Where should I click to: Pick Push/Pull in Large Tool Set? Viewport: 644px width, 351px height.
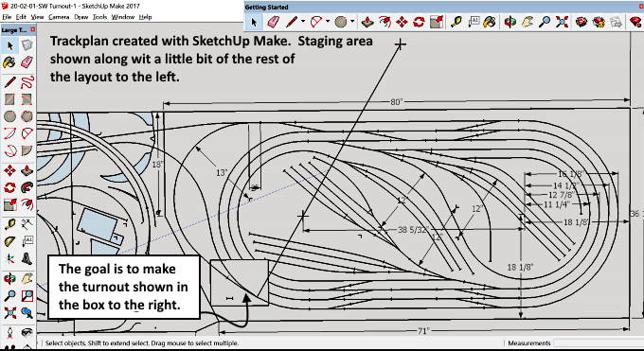(27, 170)
